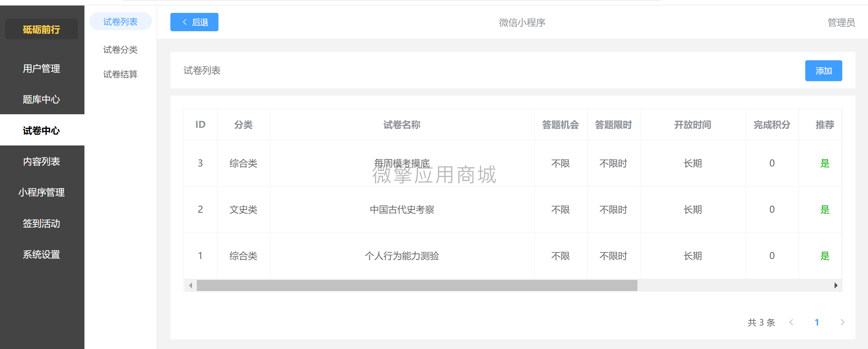Click the 开放时间 column header
This screenshot has width=868, height=349.
[693, 125]
